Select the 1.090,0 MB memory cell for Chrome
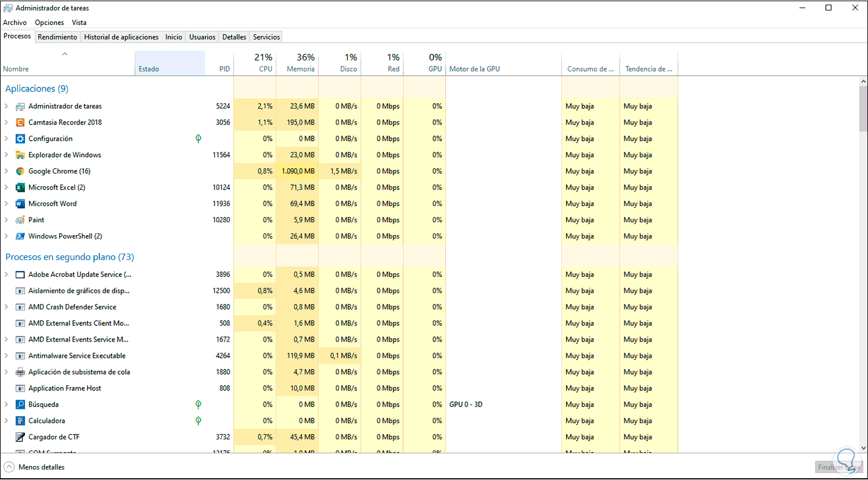868x480 pixels. coord(297,172)
